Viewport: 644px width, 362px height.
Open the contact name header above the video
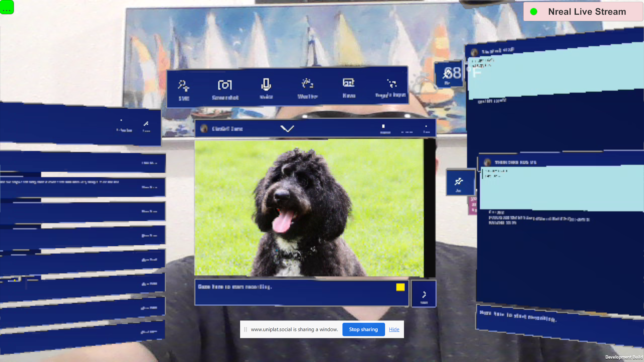pos(227,129)
